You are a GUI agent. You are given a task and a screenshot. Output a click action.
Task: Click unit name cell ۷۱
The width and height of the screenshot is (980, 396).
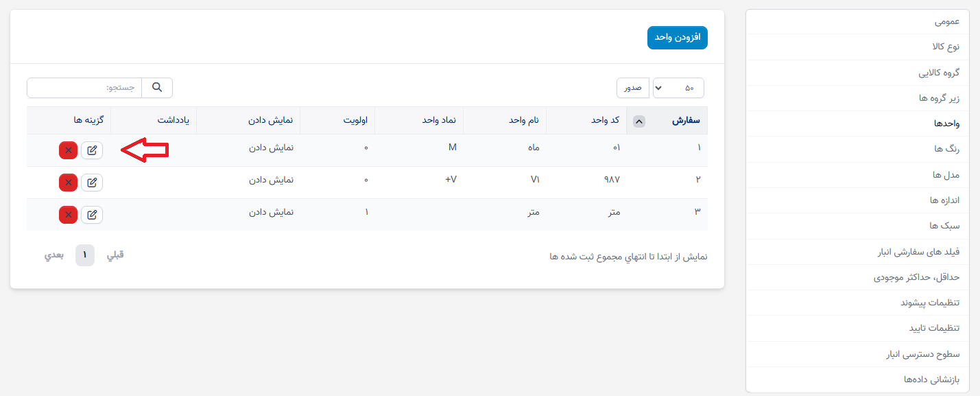pyautogui.click(x=535, y=180)
